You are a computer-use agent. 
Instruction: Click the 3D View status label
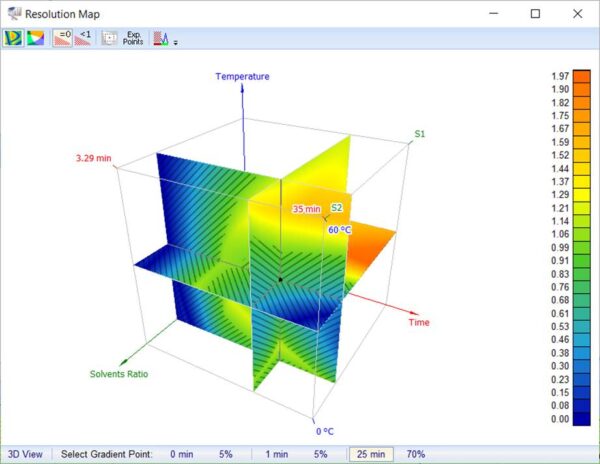tap(26, 454)
